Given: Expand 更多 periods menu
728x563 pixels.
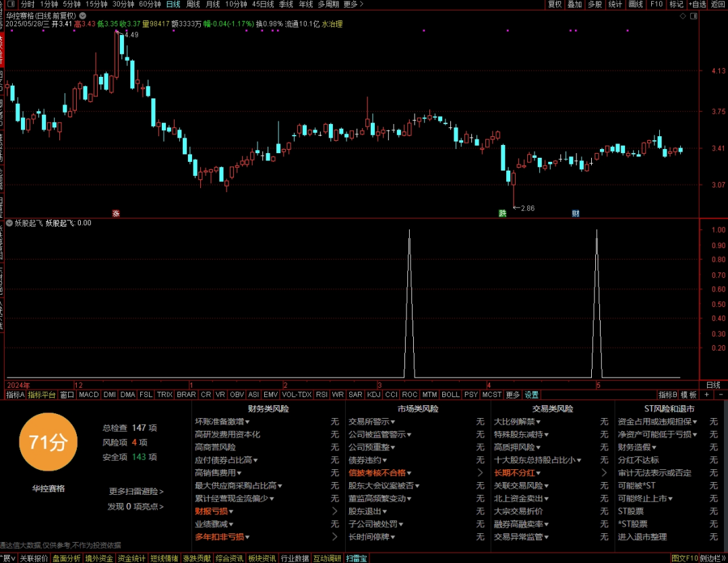Looking at the screenshot, I should pos(353,4).
